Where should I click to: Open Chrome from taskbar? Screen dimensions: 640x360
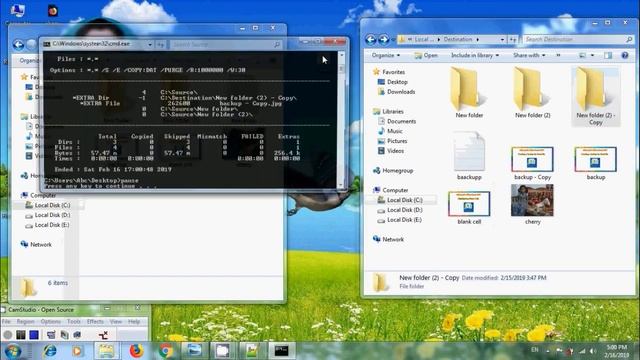(165, 351)
